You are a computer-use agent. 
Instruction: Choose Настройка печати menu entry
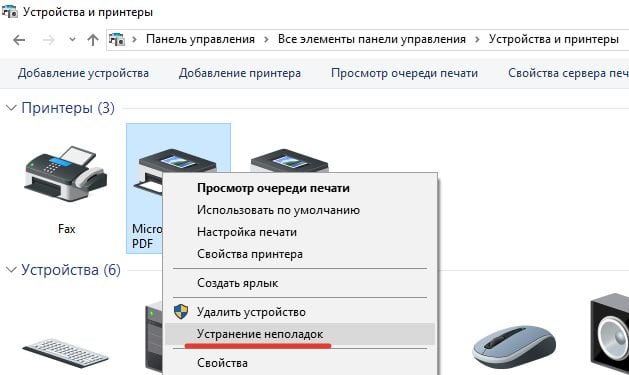tap(247, 232)
